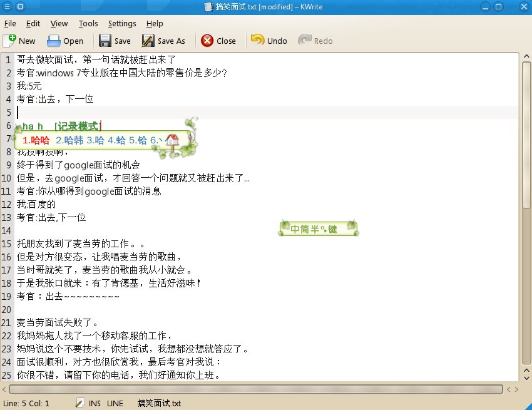Click the line beginning "但是，去google面试"

(133, 178)
